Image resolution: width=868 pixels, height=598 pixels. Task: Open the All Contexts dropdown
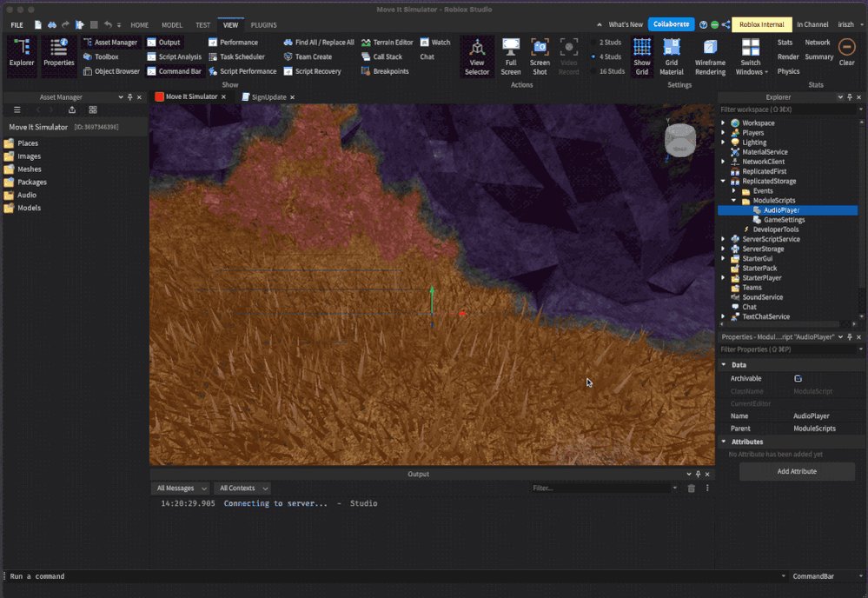pyautogui.click(x=242, y=488)
